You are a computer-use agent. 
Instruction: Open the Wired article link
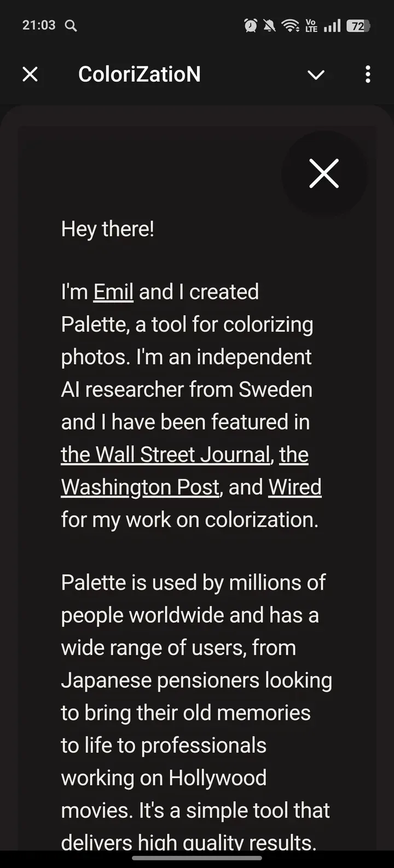(x=295, y=487)
